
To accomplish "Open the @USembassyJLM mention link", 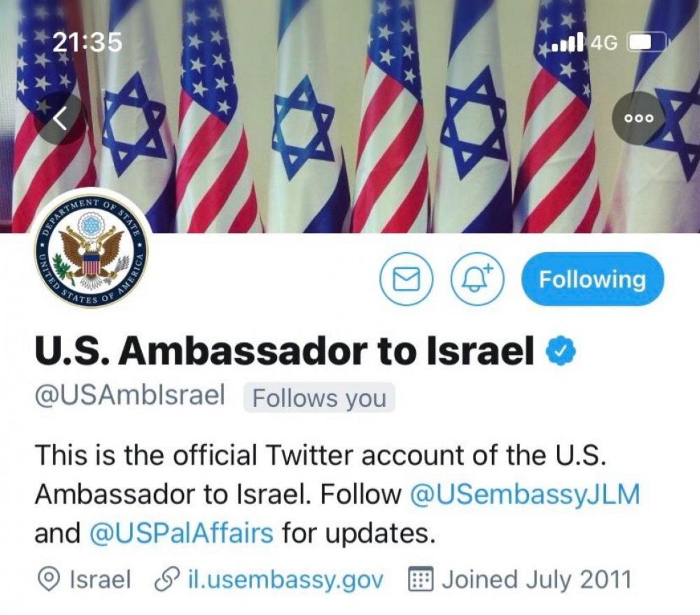I will coord(525,495).
